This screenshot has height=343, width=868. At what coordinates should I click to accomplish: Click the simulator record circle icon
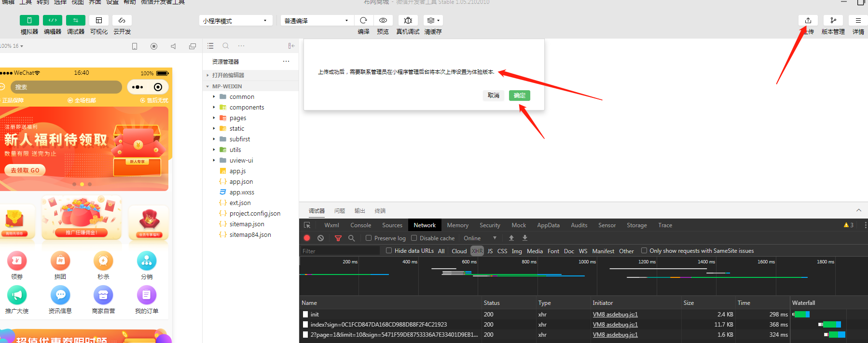(154, 46)
